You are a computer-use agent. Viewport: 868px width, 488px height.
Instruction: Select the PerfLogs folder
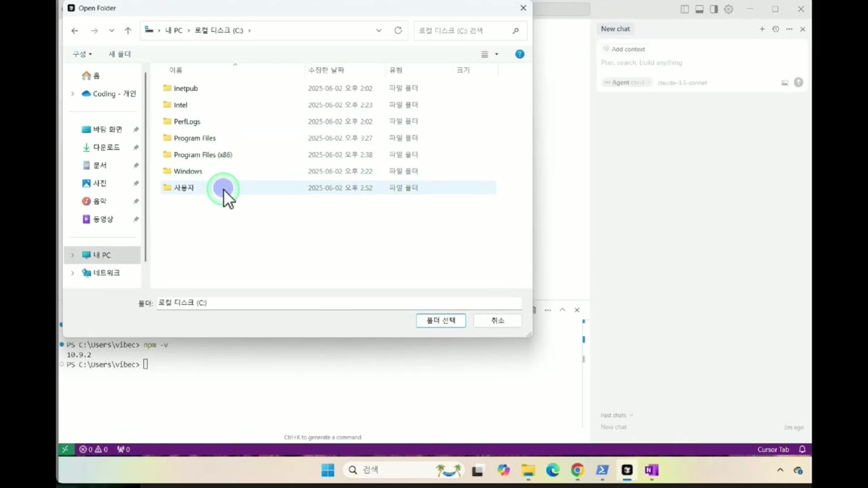pyautogui.click(x=328, y=121)
